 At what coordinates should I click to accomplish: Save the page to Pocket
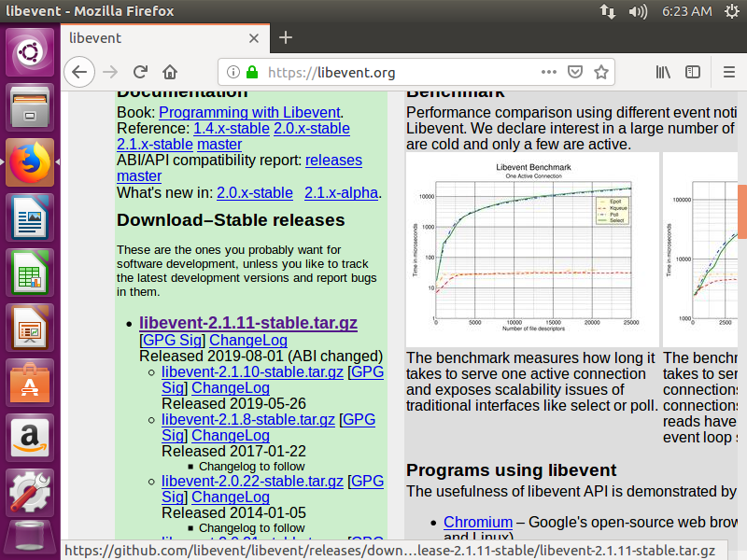(575, 72)
